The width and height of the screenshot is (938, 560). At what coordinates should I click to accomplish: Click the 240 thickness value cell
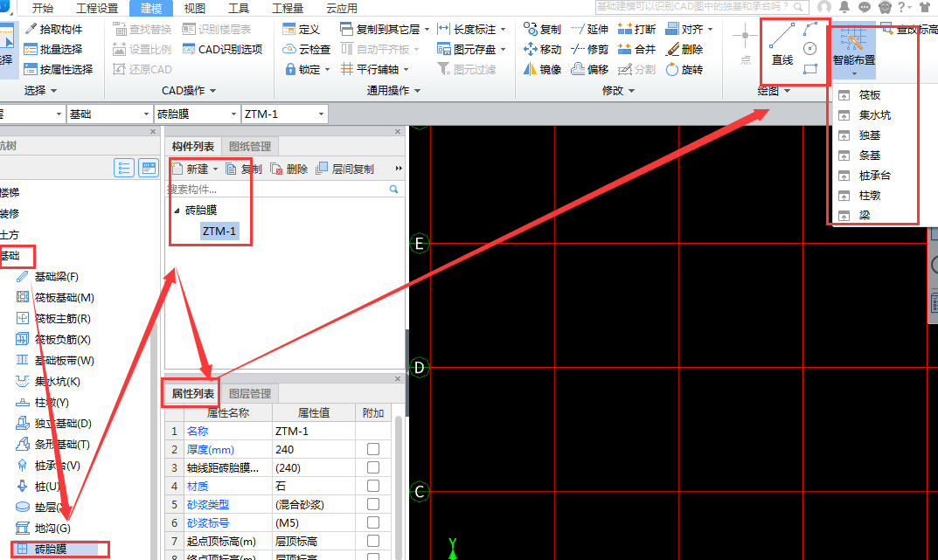(314, 449)
